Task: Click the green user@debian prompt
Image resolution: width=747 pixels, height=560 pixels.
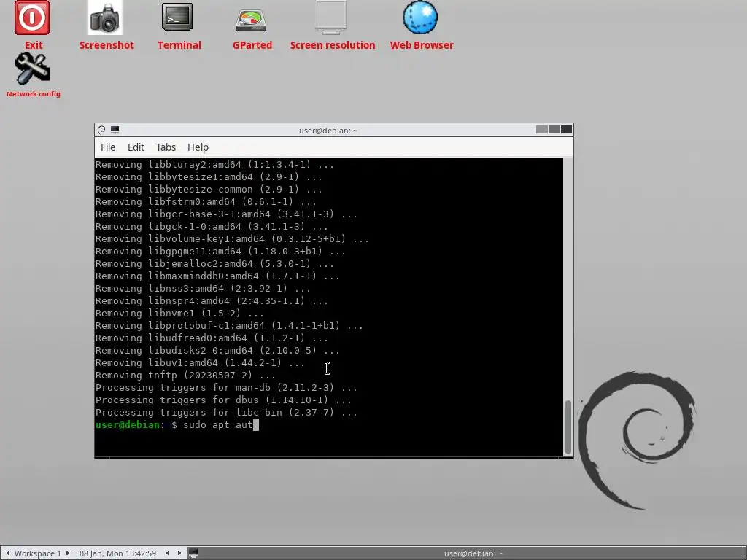Action: [127, 425]
